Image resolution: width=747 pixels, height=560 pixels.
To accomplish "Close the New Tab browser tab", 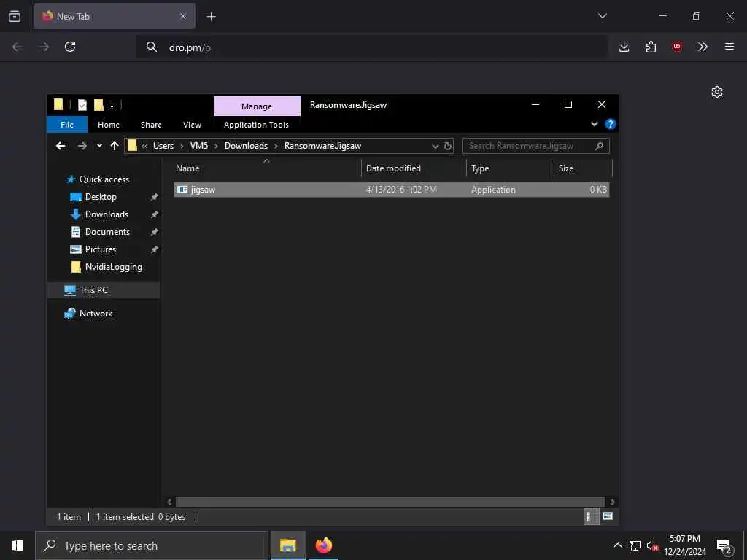I will pos(183,16).
